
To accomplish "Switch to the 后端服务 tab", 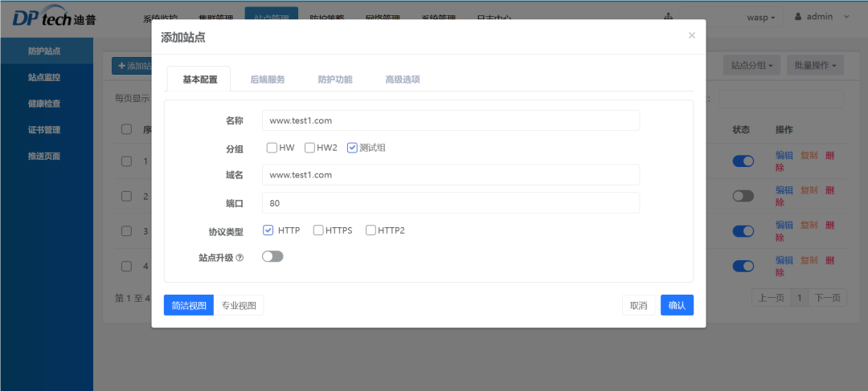I will tap(268, 79).
